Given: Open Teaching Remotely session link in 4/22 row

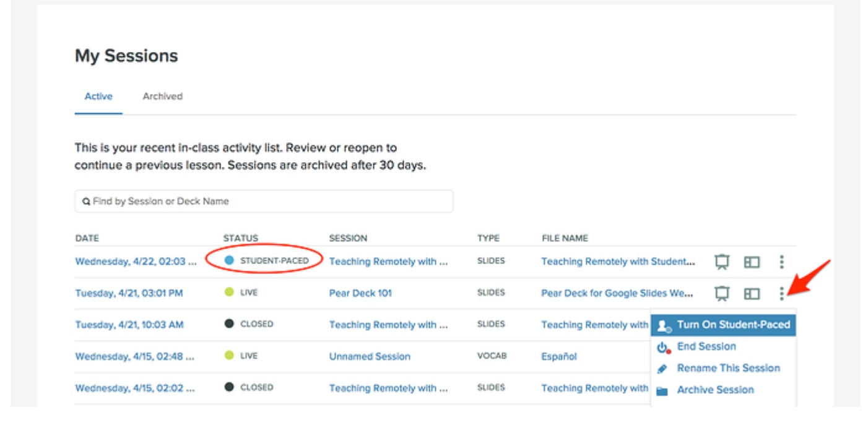Looking at the screenshot, I should (x=388, y=262).
